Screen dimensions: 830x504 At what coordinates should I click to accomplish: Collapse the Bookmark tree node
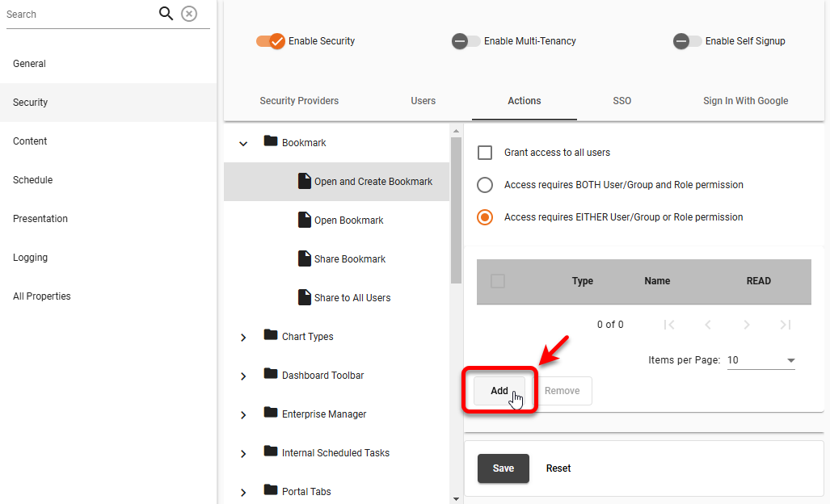243,141
